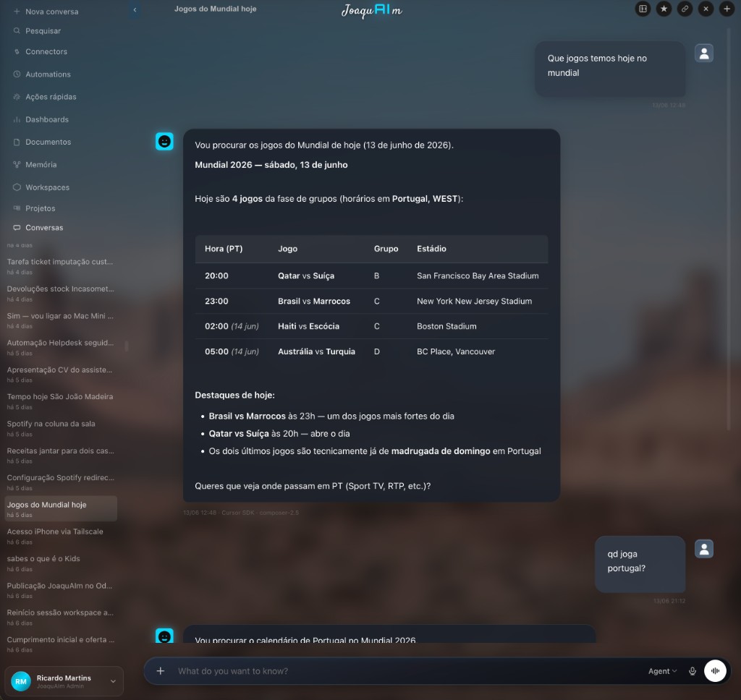Open Pesquisar search in sidebar
The height and width of the screenshot is (700, 741).
38,30
